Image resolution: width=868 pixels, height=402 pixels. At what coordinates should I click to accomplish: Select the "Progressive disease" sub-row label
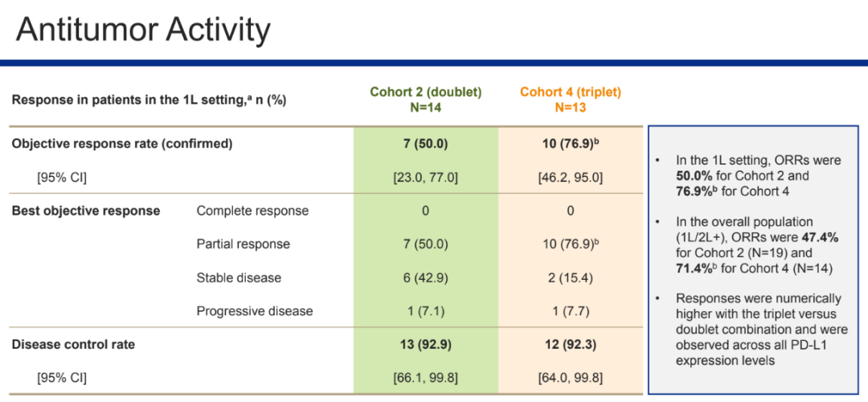pos(255,310)
